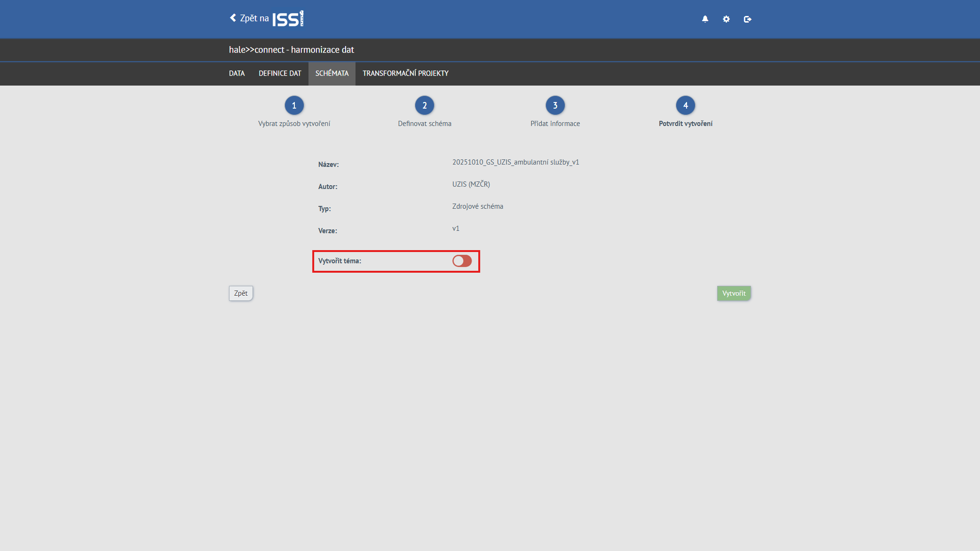Go to step 1 circle icon
980x551 pixels.
point(294,105)
